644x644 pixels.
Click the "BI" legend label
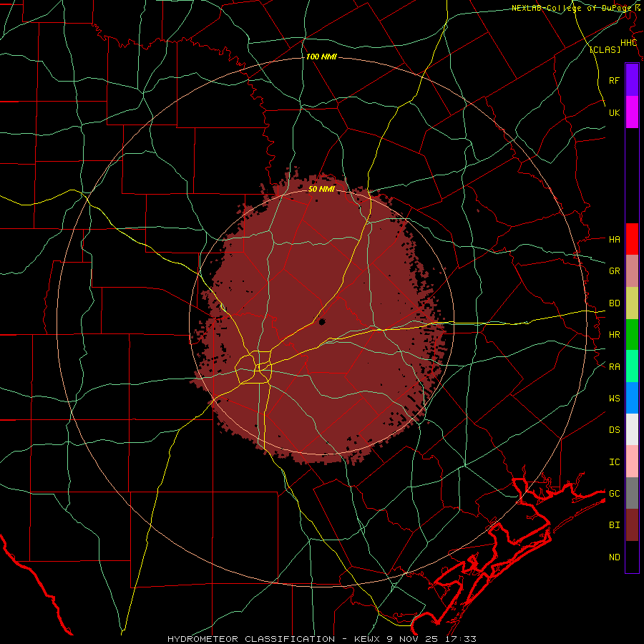click(x=614, y=525)
